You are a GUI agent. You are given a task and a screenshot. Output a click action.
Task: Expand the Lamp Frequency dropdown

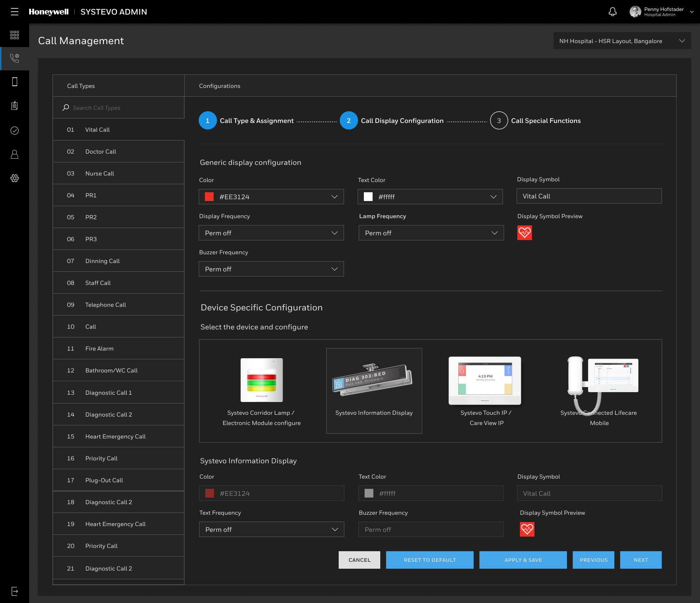(x=431, y=233)
